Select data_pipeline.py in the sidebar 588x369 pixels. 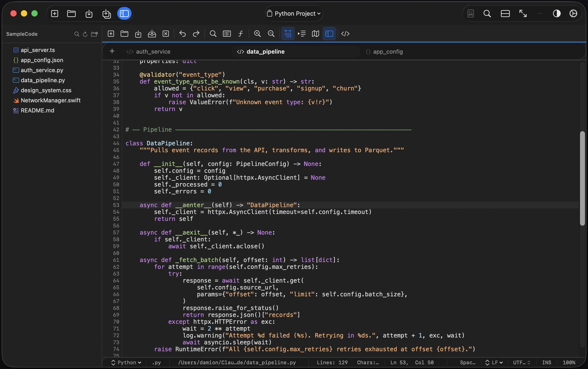pyautogui.click(x=43, y=80)
